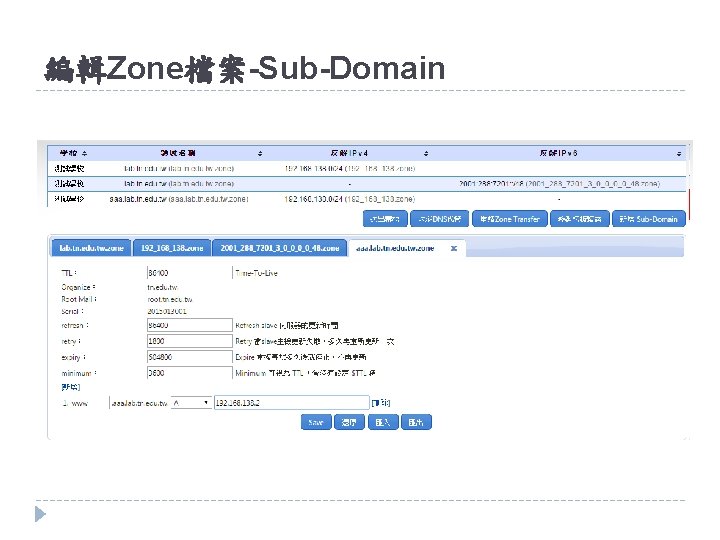The image size is (720, 540).
Task: Click the www host name in record 1
Action: pos(79,403)
